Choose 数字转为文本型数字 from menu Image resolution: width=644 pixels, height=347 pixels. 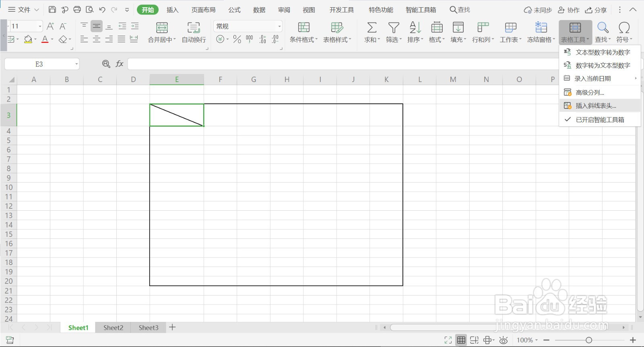[x=600, y=65]
